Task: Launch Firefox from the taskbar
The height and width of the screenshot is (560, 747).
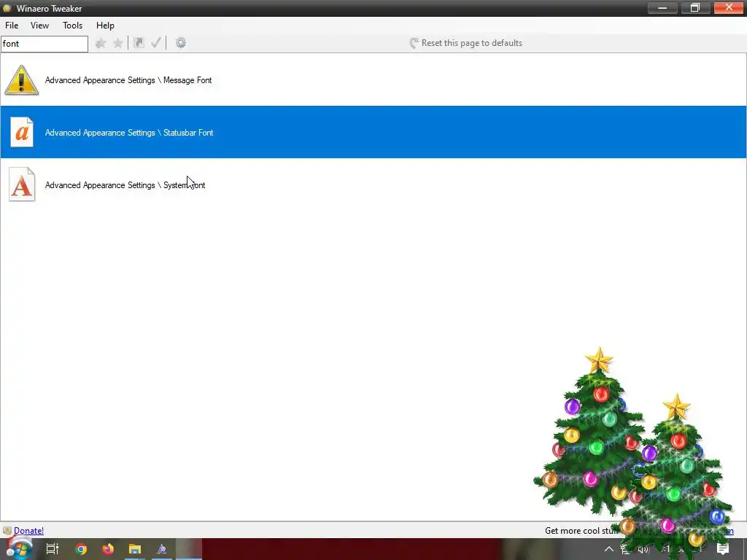Action: pos(108,549)
